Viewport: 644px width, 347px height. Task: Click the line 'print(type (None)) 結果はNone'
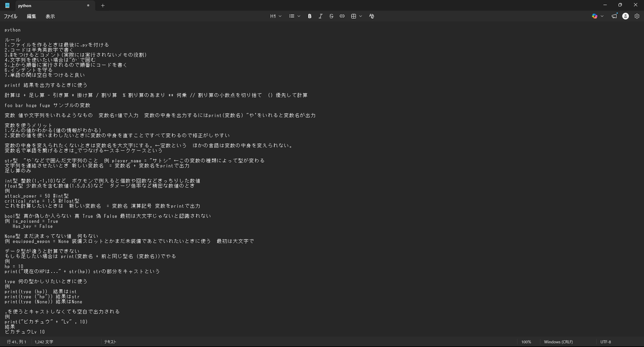pos(43,301)
